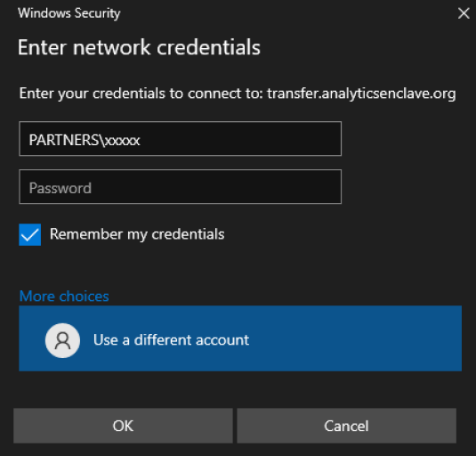The width and height of the screenshot is (476, 456).
Task: Click the PARTNERS\xxxxx username text
Action: point(85,140)
